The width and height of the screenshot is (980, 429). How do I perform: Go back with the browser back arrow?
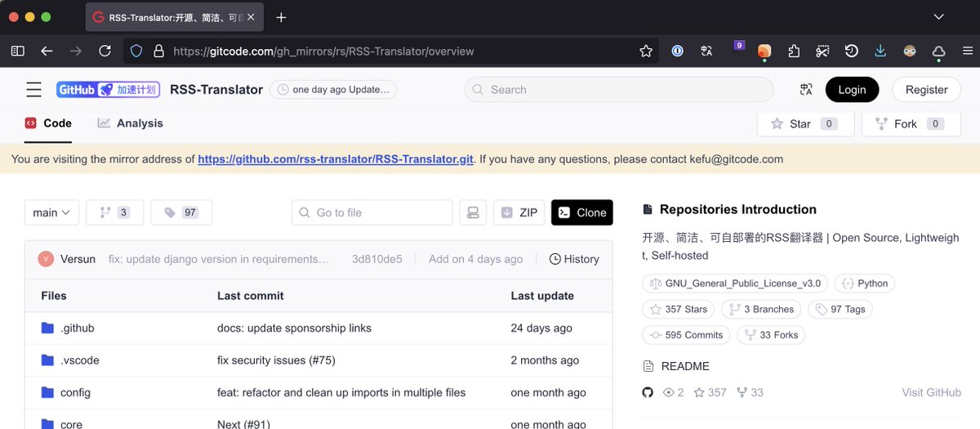47,51
